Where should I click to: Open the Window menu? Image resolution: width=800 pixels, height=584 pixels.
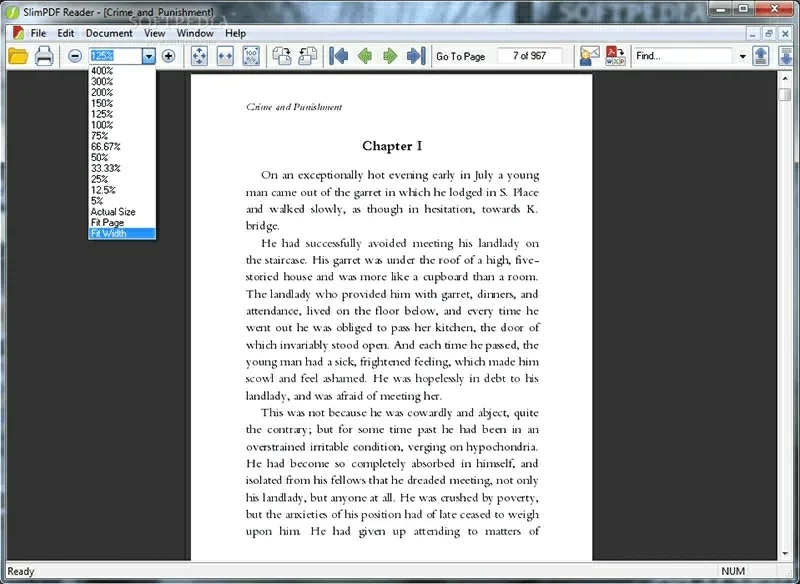[x=195, y=32]
